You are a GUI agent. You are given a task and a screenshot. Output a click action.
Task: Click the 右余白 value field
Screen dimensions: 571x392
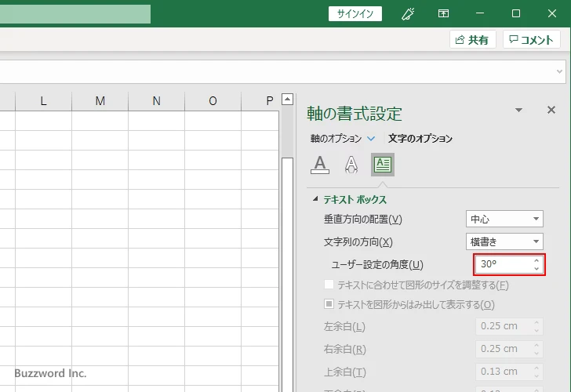(x=509, y=349)
